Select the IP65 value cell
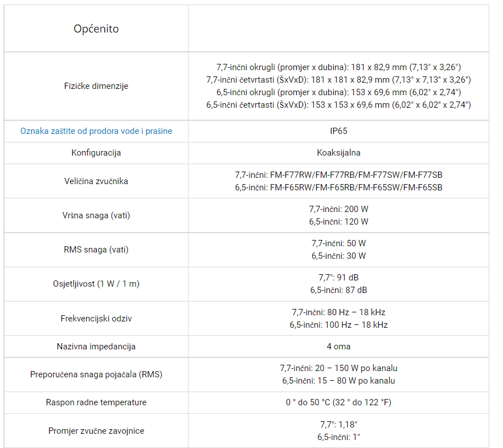The width and height of the screenshot is (503, 448). 338,131
